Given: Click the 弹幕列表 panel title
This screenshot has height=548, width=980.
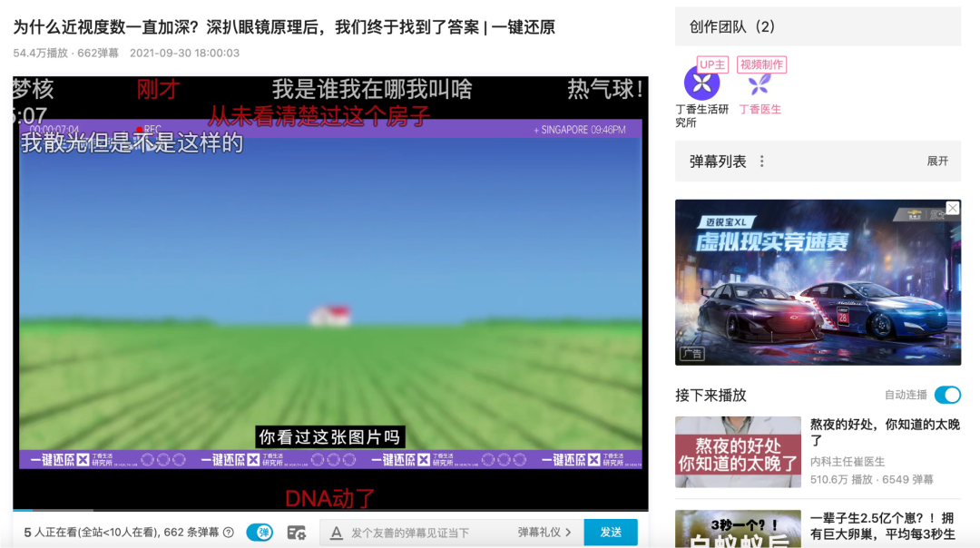Looking at the screenshot, I should (718, 161).
